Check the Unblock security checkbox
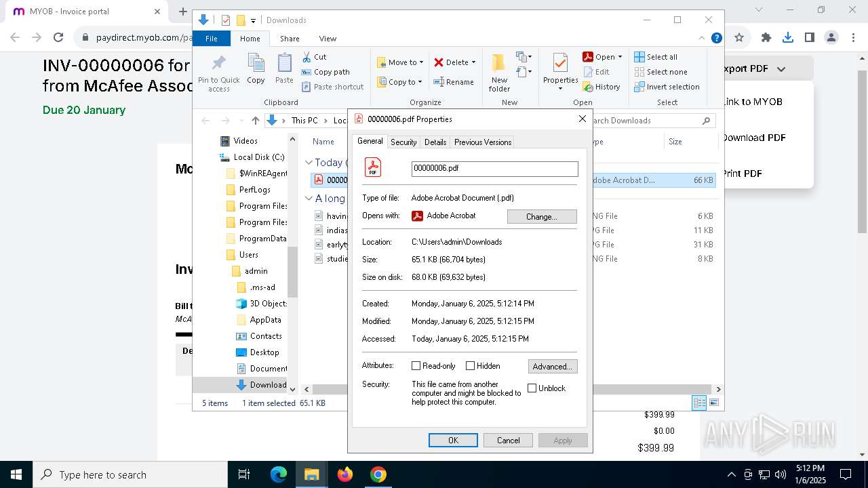Screen dimensions: 868x488 [x=532, y=388]
